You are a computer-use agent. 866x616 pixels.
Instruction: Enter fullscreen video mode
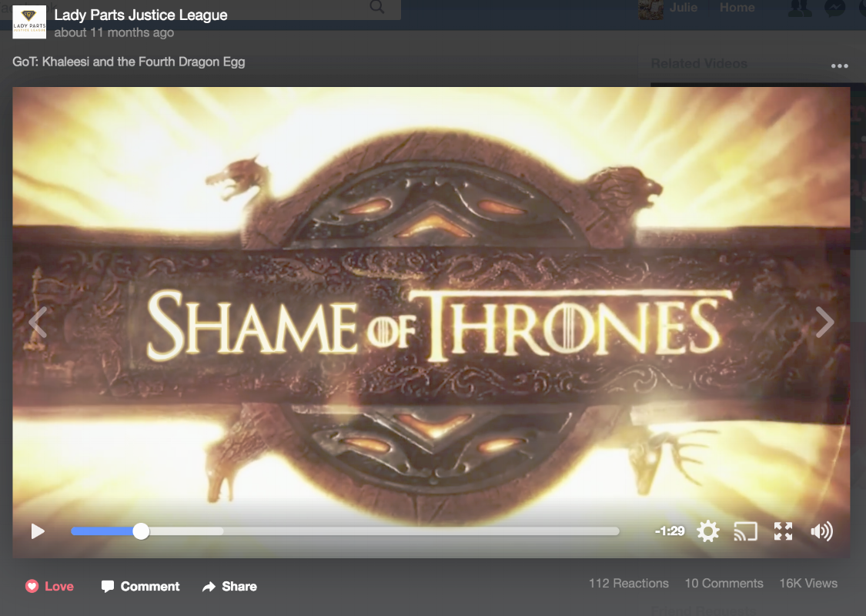(x=783, y=531)
